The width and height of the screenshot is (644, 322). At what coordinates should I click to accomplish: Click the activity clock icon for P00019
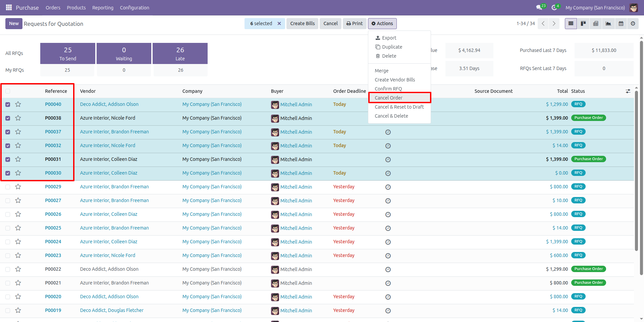coord(388,311)
